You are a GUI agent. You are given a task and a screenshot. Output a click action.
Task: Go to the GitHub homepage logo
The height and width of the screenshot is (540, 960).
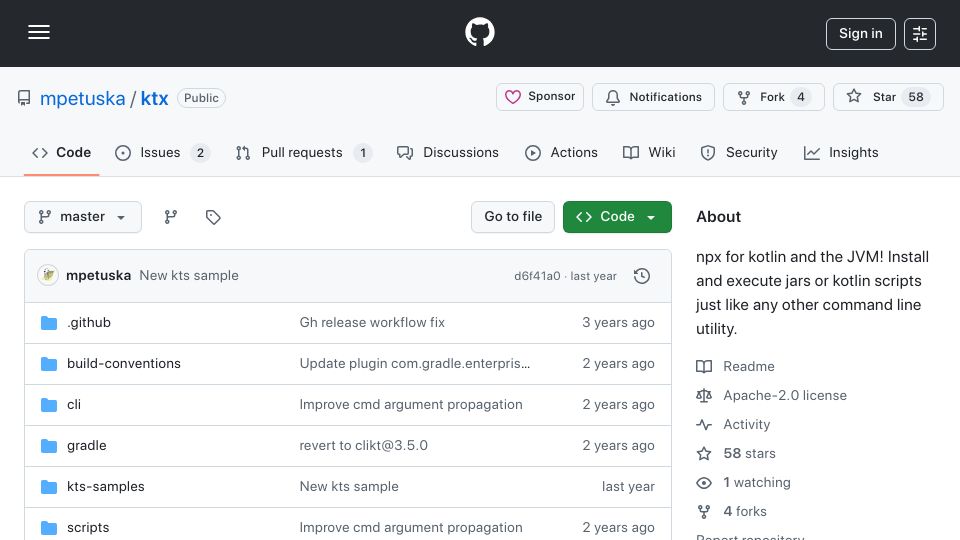[x=479, y=32]
